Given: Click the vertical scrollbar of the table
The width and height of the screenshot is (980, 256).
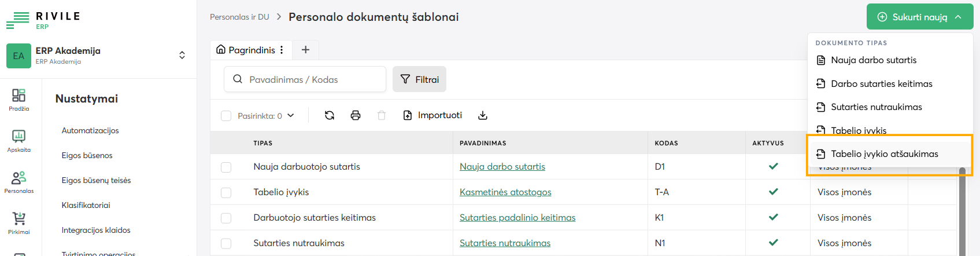Looking at the screenshot, I should (x=962, y=211).
